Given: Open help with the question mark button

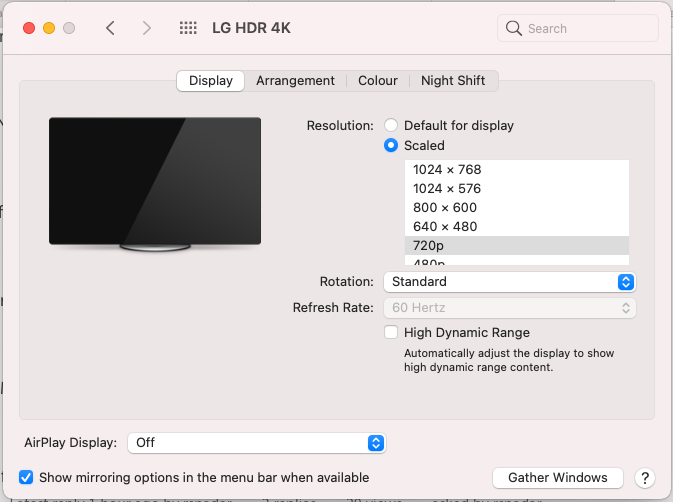Looking at the screenshot, I should tap(645, 478).
